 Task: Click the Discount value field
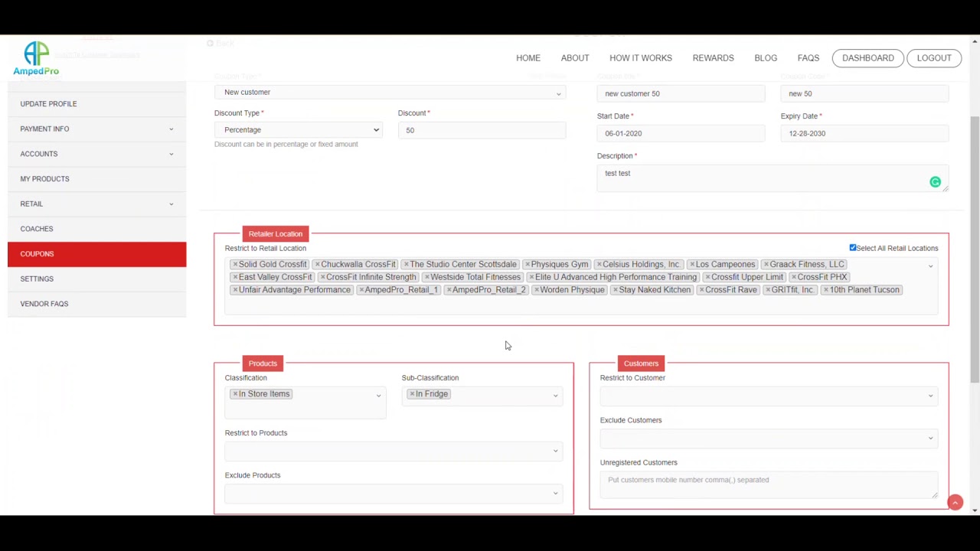pyautogui.click(x=482, y=131)
